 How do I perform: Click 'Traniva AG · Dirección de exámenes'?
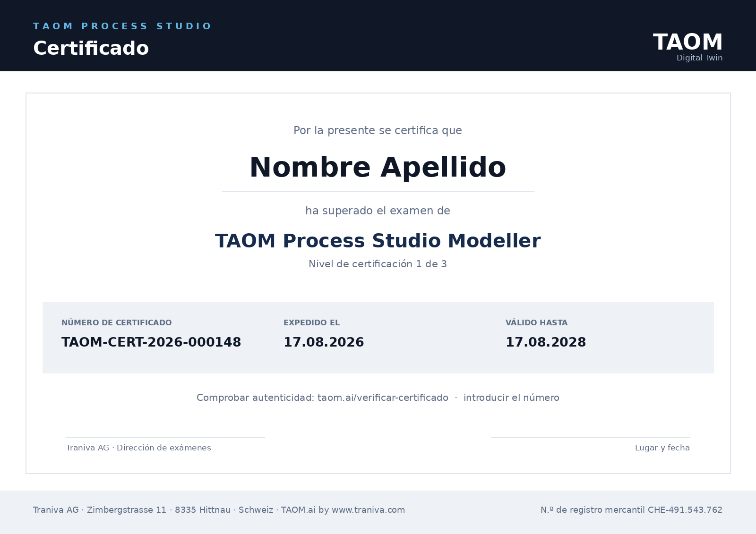tap(138, 448)
